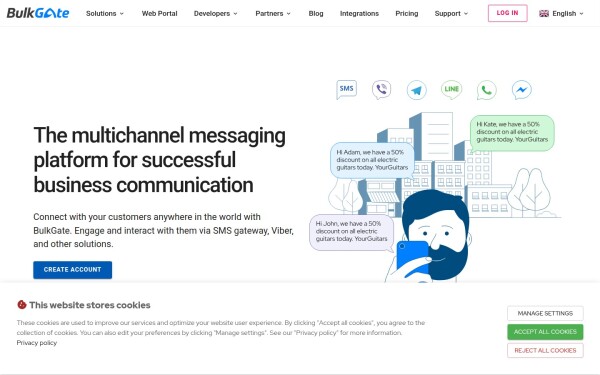Expand the Solutions dropdown menu
The image size is (600, 375).
105,13
